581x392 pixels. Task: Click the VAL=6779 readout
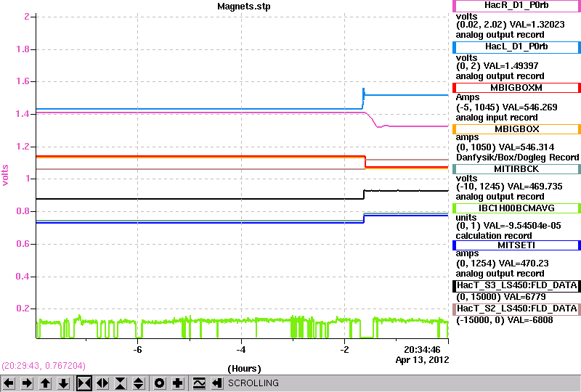point(524,297)
